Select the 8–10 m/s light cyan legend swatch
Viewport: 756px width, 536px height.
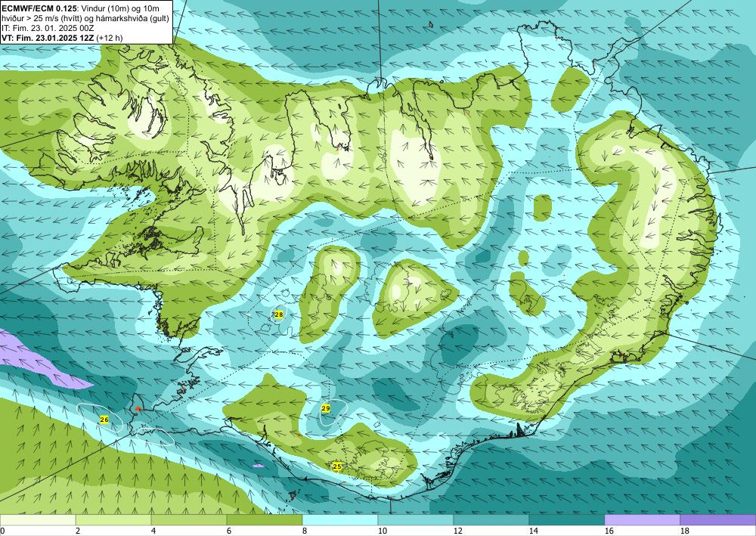pyautogui.click(x=340, y=520)
